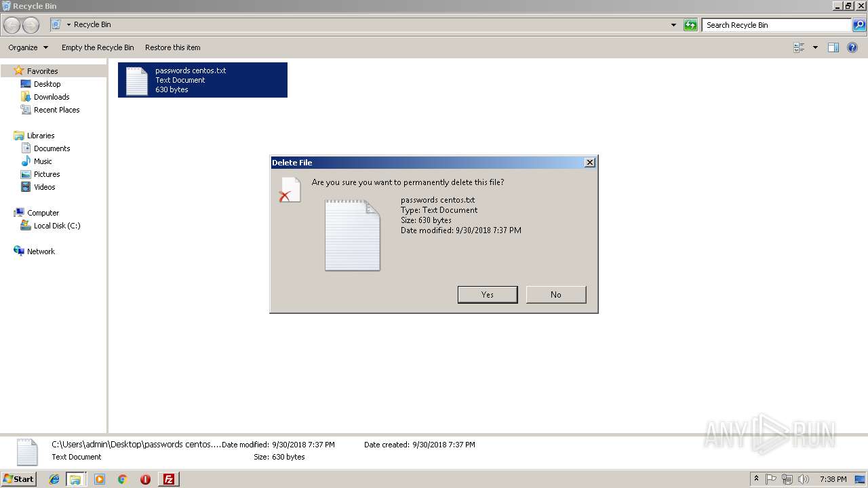Click the large document thumbnail in dialog
This screenshot has height=488, width=868.
pyautogui.click(x=353, y=235)
